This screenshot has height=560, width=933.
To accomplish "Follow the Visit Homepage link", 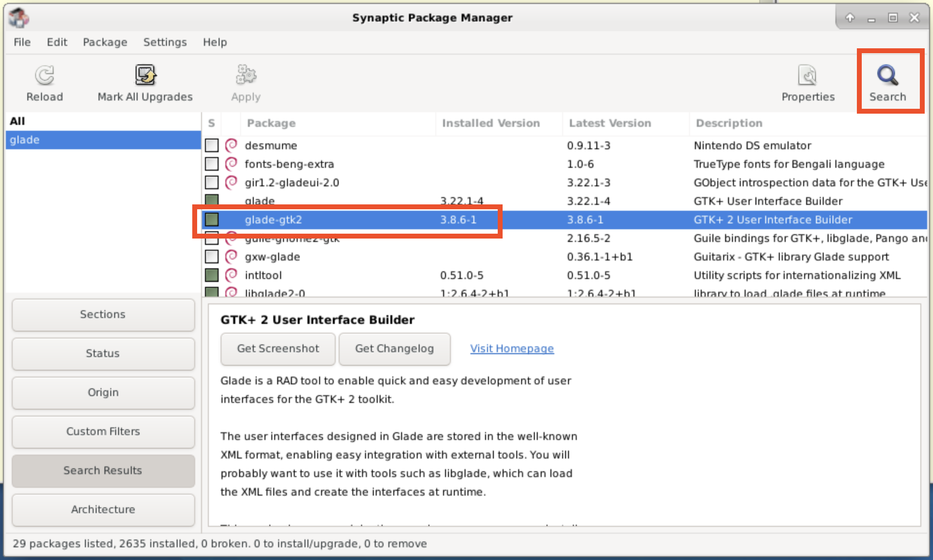I will click(x=512, y=349).
